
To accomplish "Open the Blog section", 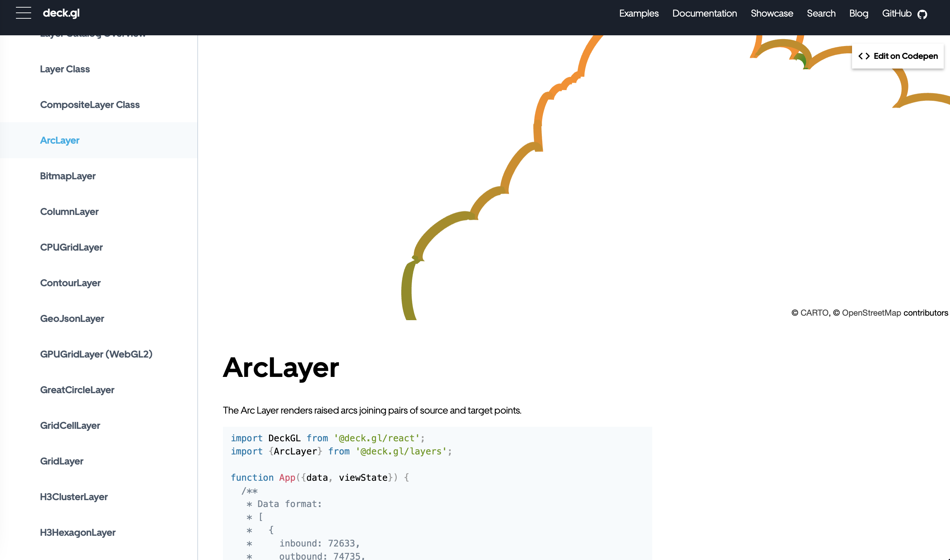I will point(858,13).
